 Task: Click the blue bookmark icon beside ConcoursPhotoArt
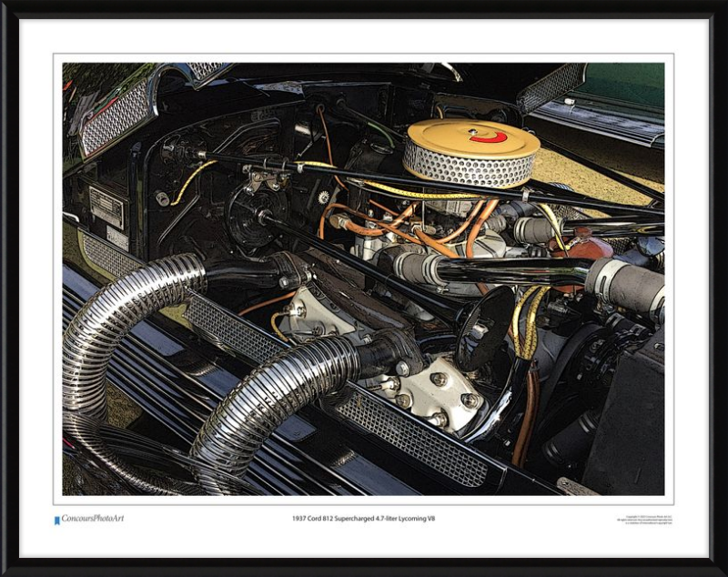(57, 521)
